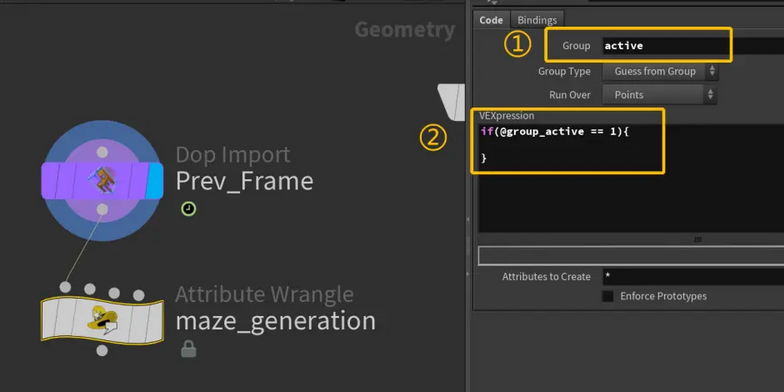Screen dimensions: 784x392
Task: Click the Attributes to Create field
Action: [692, 276]
